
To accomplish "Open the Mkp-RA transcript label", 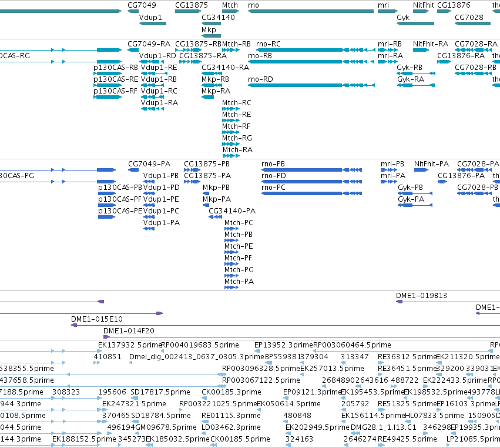I will click(x=216, y=91).
